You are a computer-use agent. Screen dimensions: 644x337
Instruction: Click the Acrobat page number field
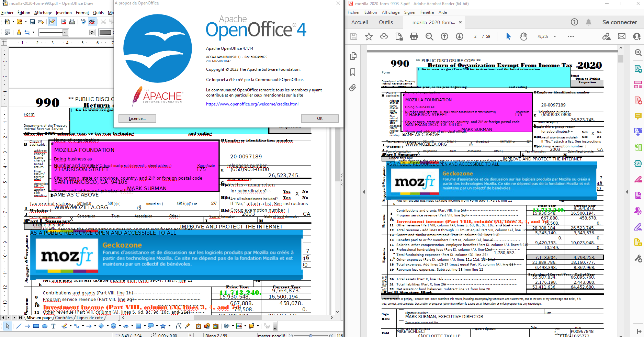tap(475, 36)
